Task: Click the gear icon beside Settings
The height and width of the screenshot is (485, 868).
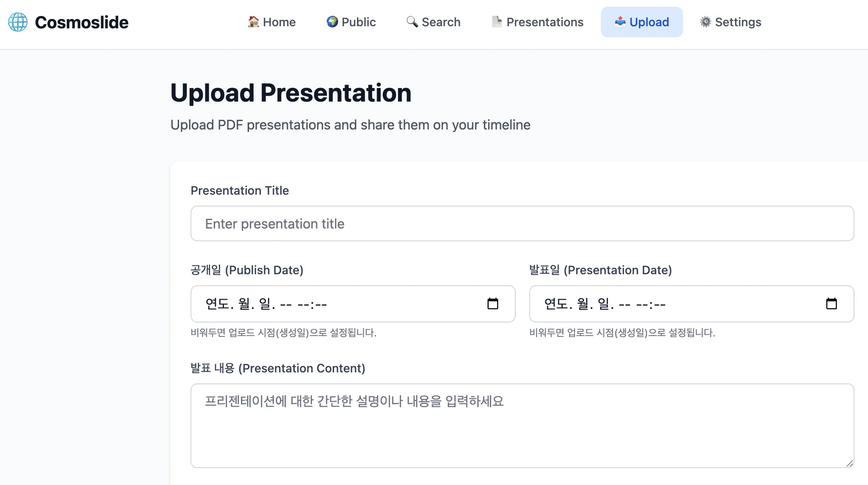Action: [x=705, y=22]
